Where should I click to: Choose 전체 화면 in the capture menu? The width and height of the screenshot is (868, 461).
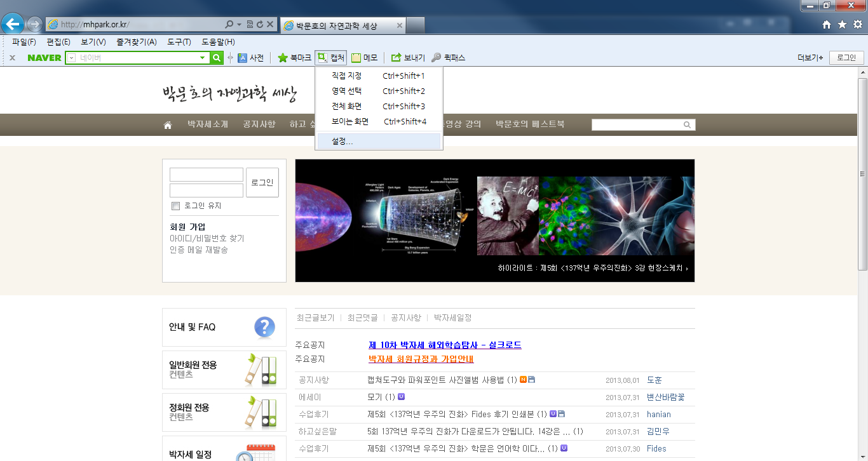point(346,106)
